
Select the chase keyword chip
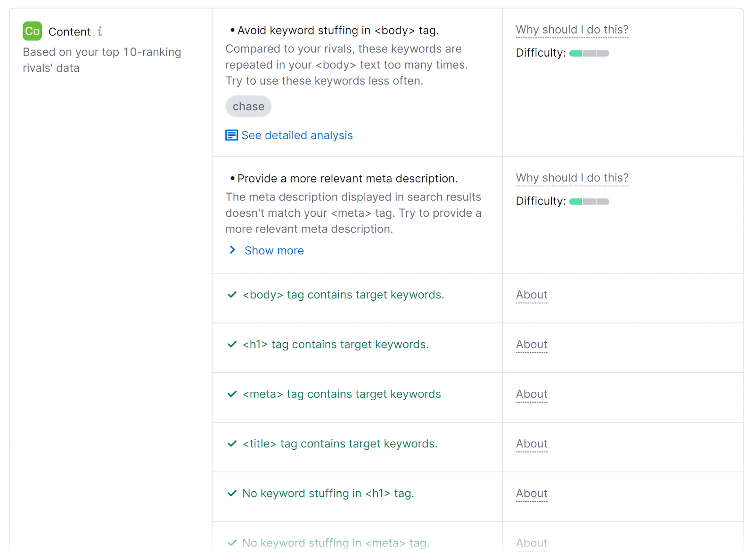[x=248, y=106]
